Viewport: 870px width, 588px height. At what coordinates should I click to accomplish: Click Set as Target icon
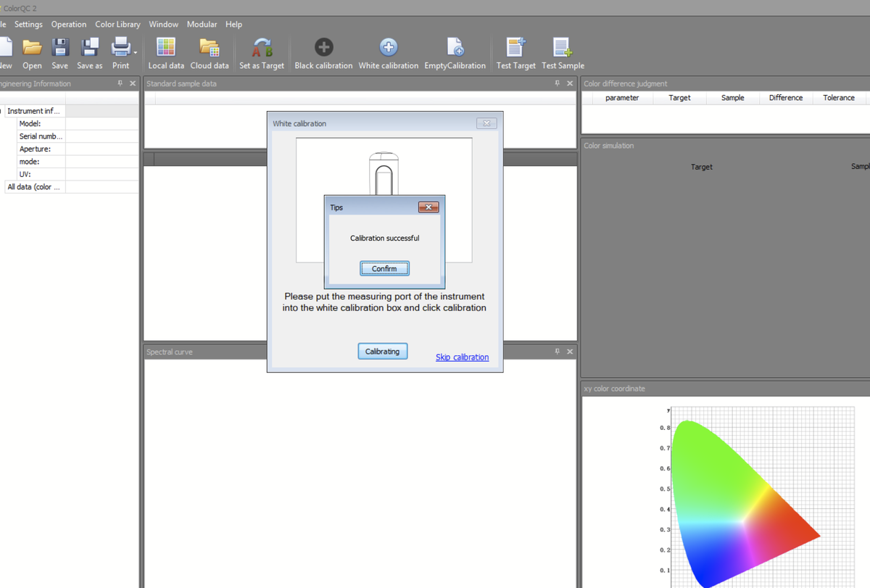(x=262, y=49)
